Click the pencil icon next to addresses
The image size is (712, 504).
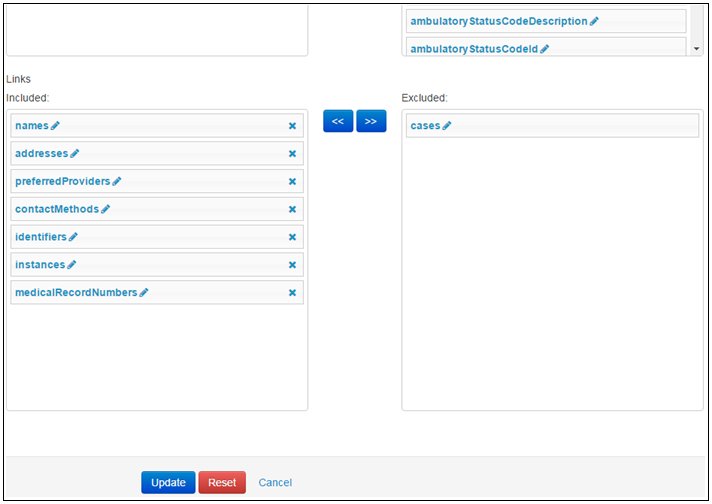coord(75,154)
